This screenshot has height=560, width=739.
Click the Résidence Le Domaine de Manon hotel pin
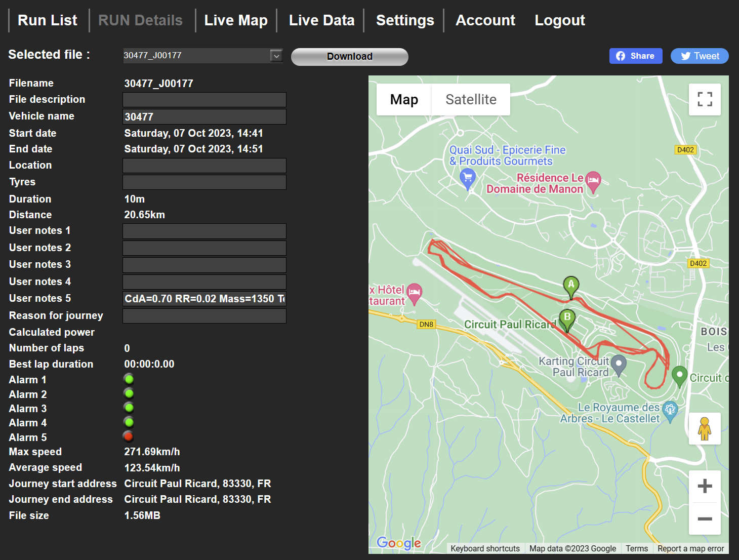click(x=593, y=181)
